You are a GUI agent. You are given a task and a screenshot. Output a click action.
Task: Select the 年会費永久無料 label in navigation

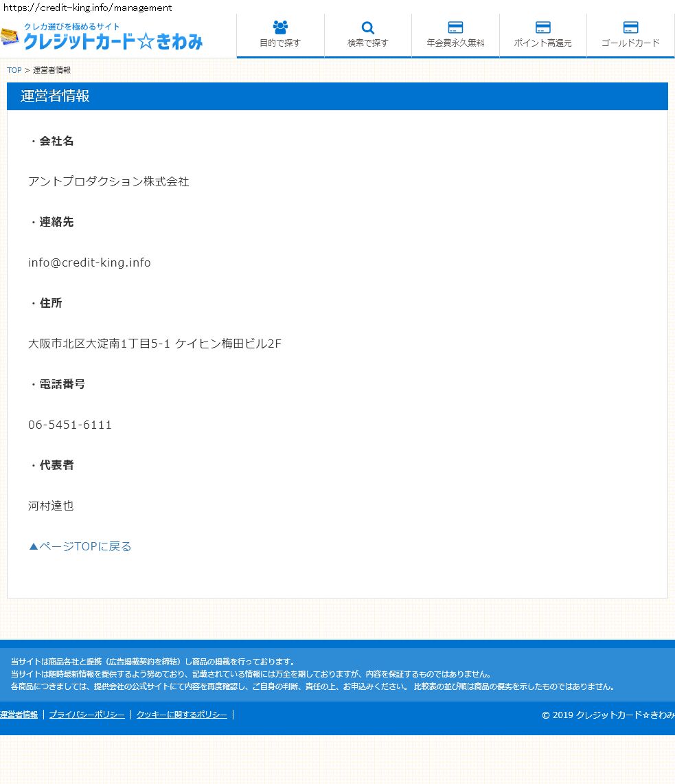(x=455, y=43)
